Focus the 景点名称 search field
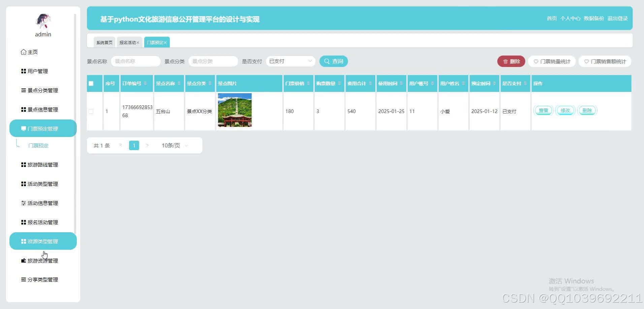Image resolution: width=644 pixels, height=309 pixels. [x=135, y=61]
